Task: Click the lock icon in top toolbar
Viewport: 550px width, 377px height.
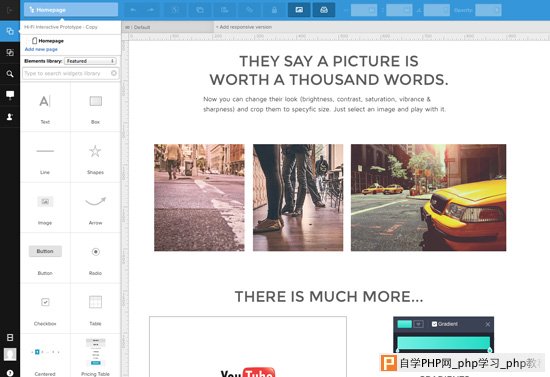Action: [x=274, y=10]
